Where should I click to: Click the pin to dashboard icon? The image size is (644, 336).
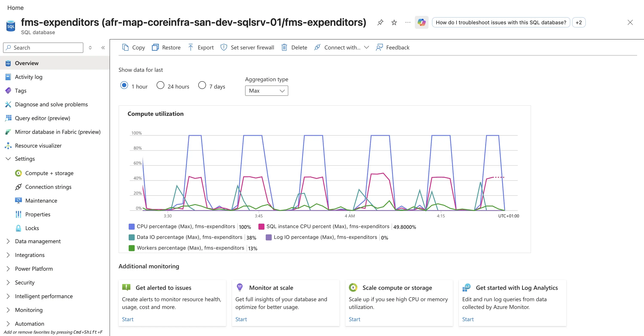tap(380, 23)
